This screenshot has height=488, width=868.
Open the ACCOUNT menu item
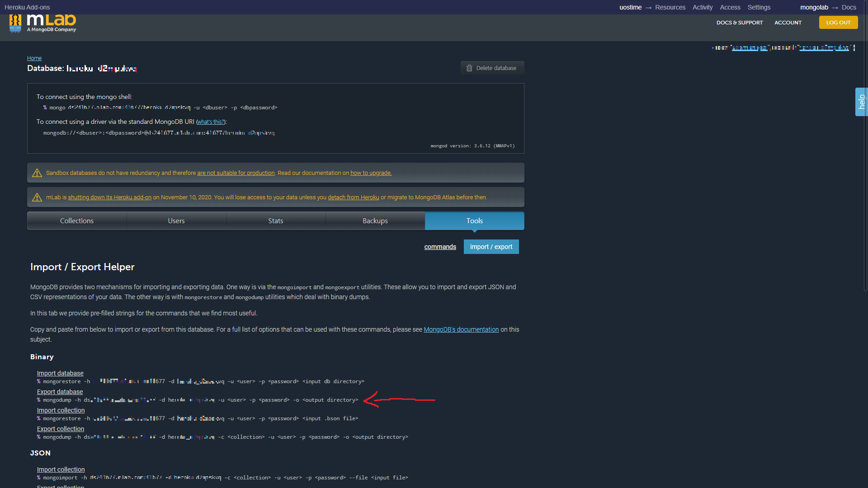pos(788,23)
